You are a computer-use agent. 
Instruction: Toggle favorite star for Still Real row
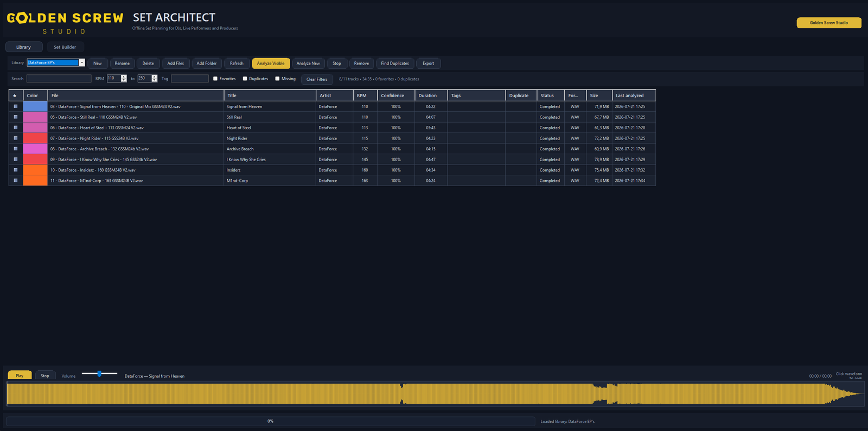click(16, 117)
